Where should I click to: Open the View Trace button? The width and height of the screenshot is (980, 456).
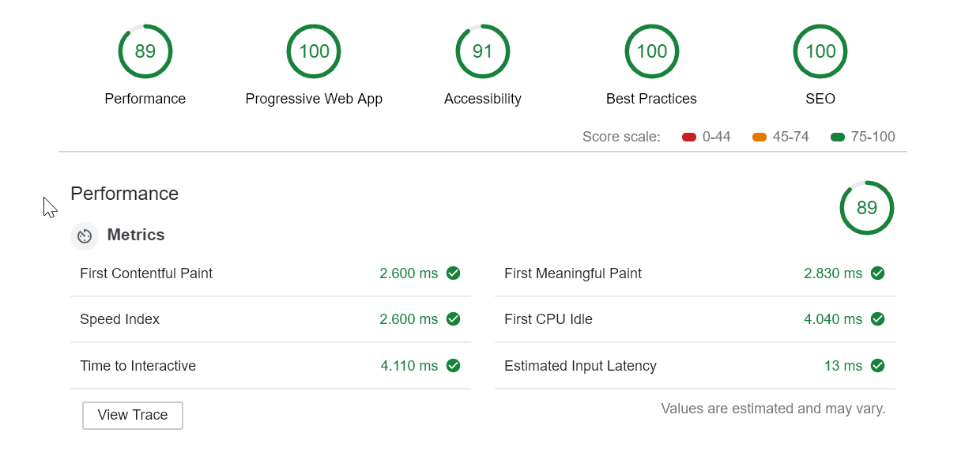[x=133, y=416]
